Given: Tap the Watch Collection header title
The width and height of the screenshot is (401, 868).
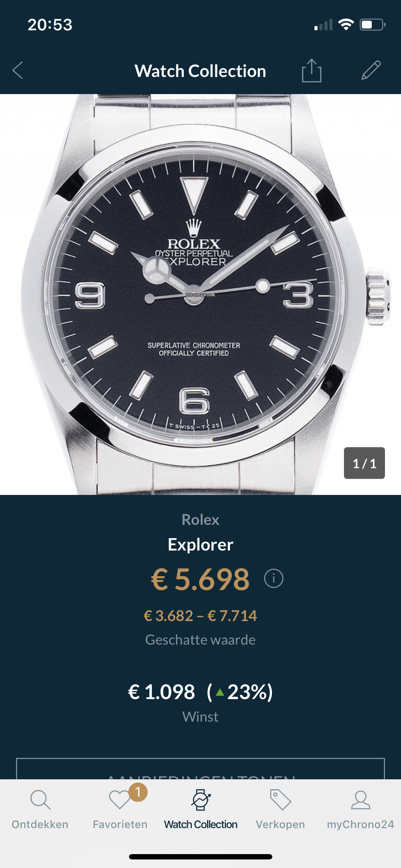Looking at the screenshot, I should [x=200, y=71].
